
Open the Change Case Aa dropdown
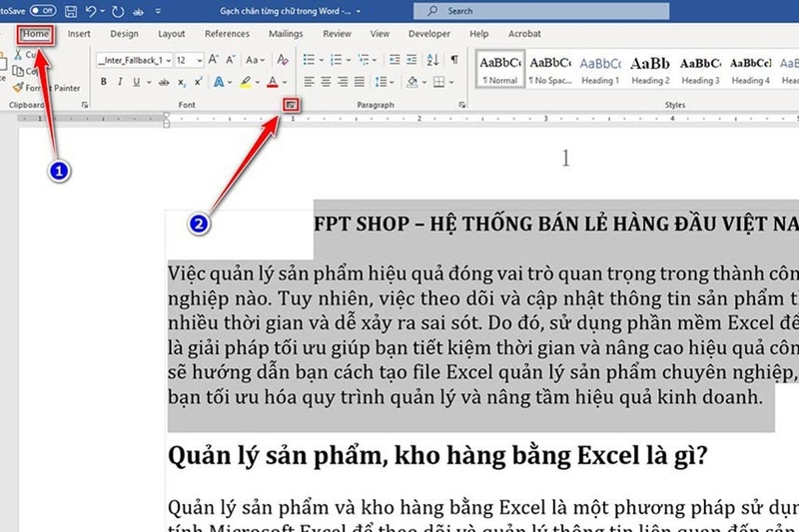(x=255, y=60)
